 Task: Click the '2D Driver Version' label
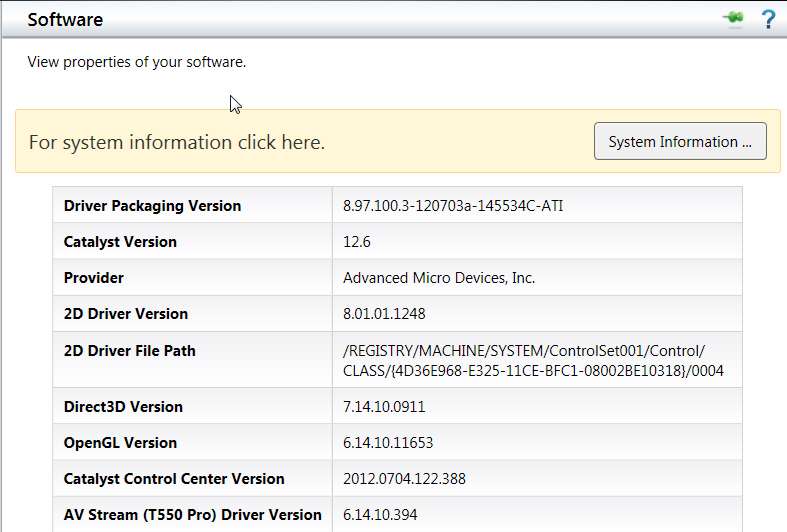[125, 314]
